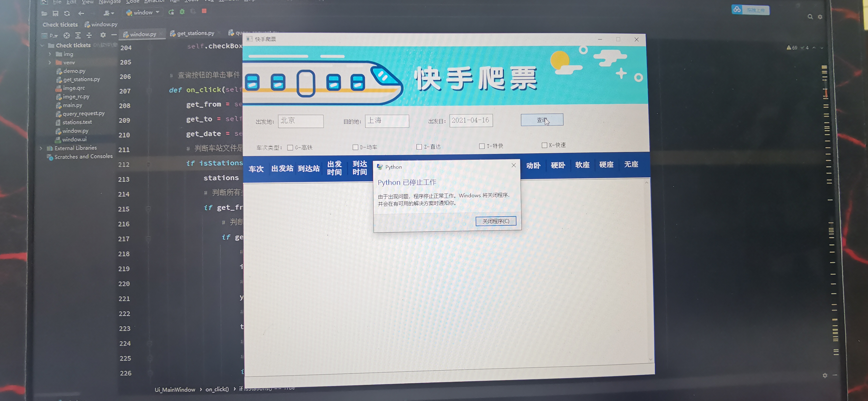868x401 pixels.
Task: Click the Select Opened File target icon
Action: coord(67,35)
